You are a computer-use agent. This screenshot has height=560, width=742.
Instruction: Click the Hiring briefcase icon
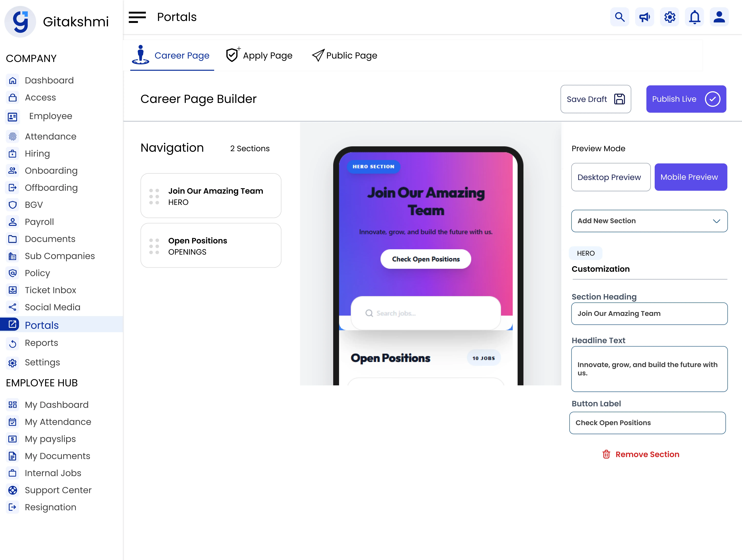tap(12, 154)
